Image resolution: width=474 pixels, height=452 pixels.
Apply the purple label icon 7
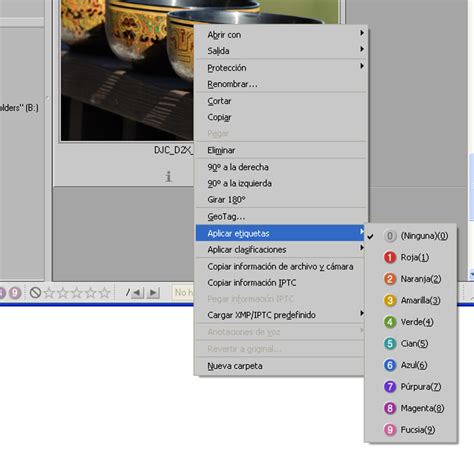[x=390, y=387]
